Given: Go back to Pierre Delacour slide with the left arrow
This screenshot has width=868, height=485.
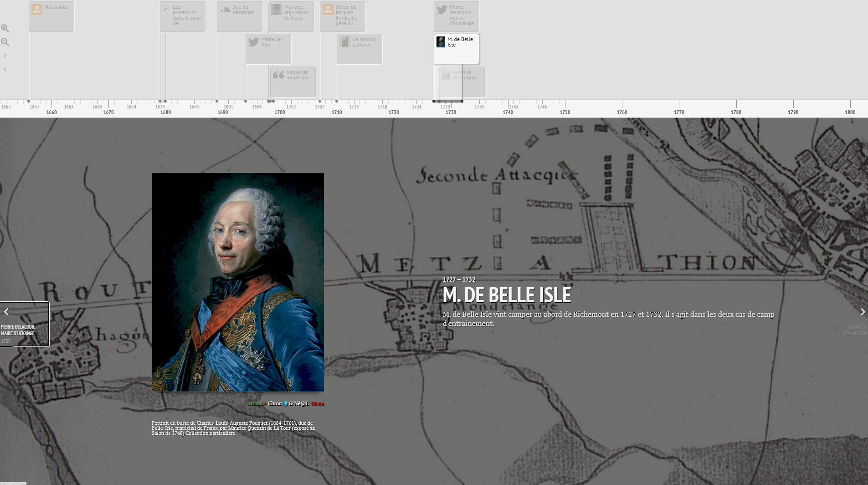Looking at the screenshot, I should tap(6, 312).
